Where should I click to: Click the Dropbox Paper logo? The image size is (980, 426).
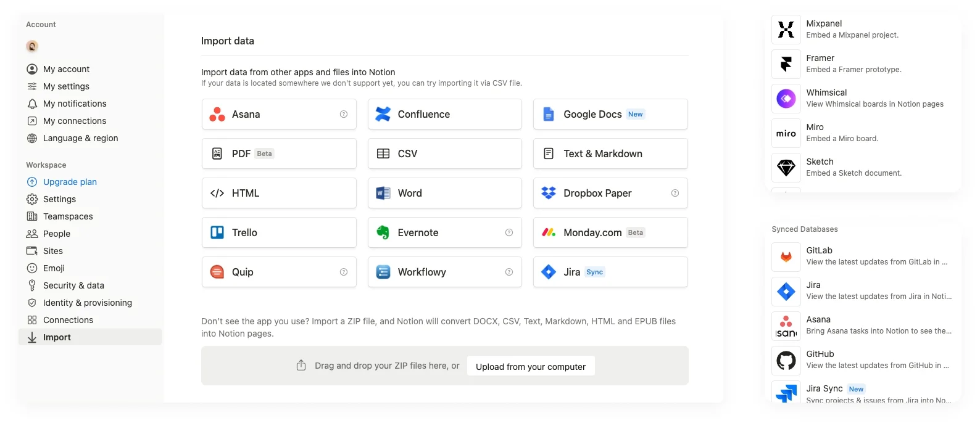(x=549, y=193)
